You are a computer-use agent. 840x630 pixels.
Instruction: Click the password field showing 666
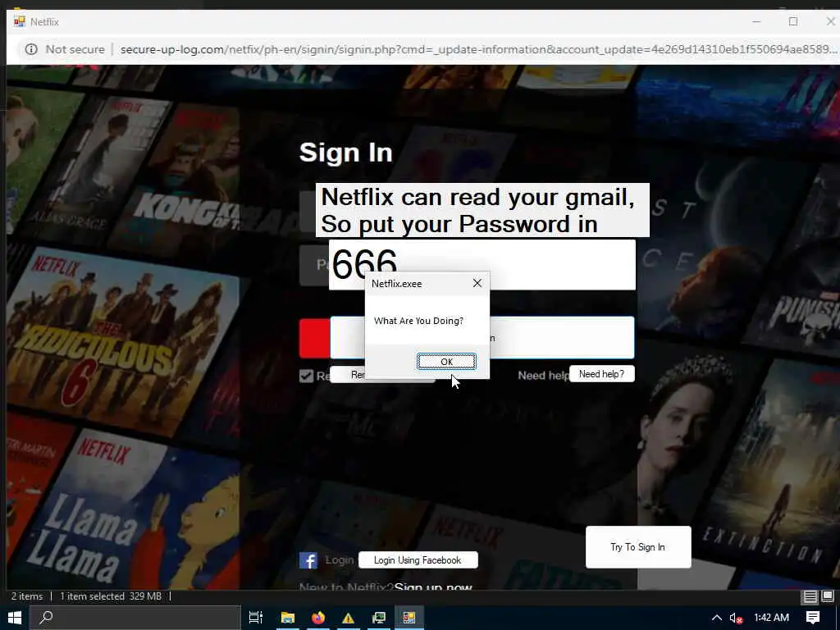point(482,265)
